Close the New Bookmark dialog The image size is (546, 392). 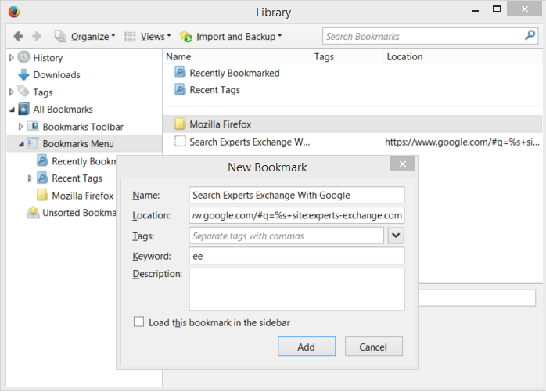403,164
